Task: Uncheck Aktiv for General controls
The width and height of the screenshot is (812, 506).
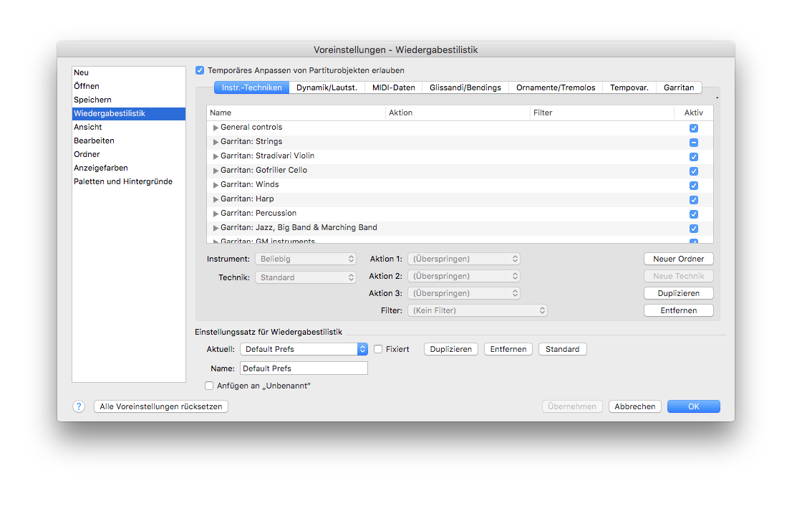Action: [693, 128]
